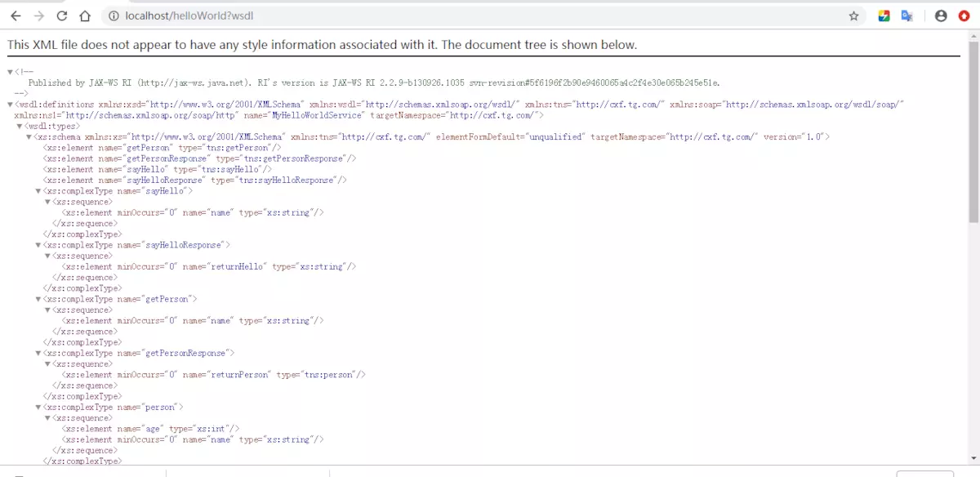The height and width of the screenshot is (477, 980).
Task: Click the vertical page scrollbar
Action: click(973, 131)
